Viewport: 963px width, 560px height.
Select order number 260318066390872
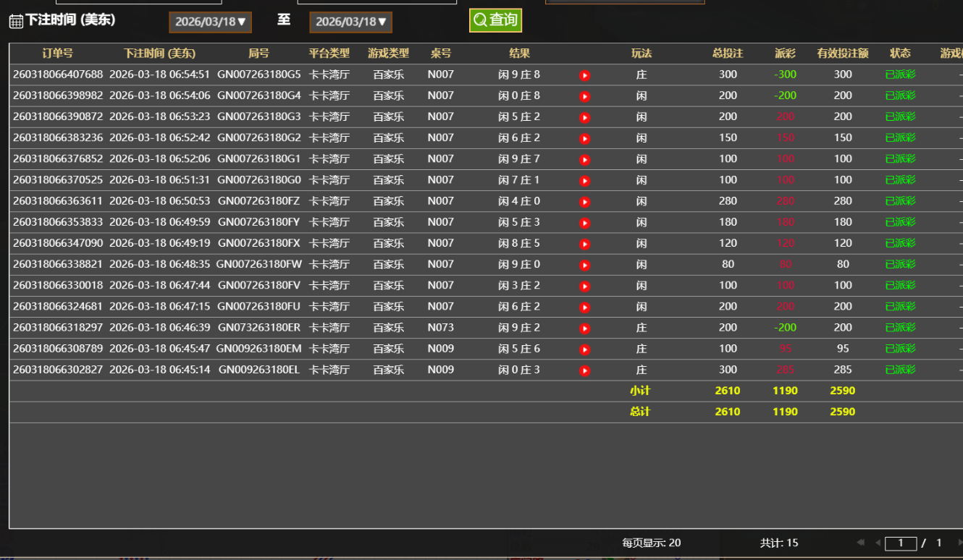pos(58,116)
